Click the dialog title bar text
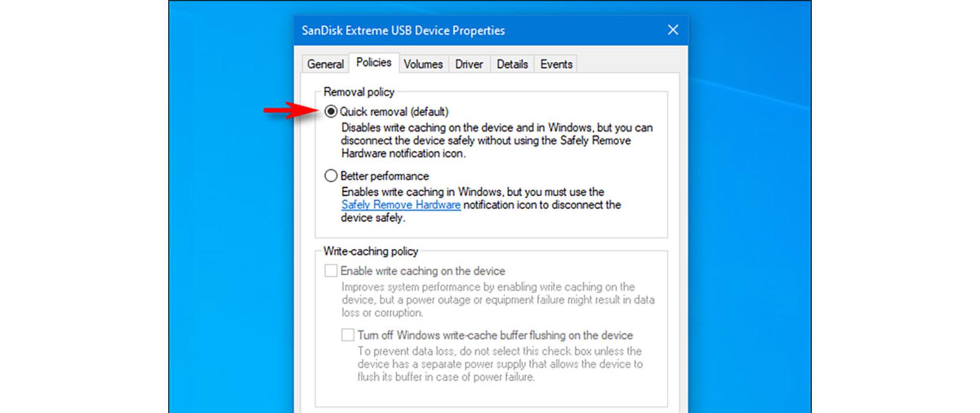The image size is (980, 413). coord(403,31)
